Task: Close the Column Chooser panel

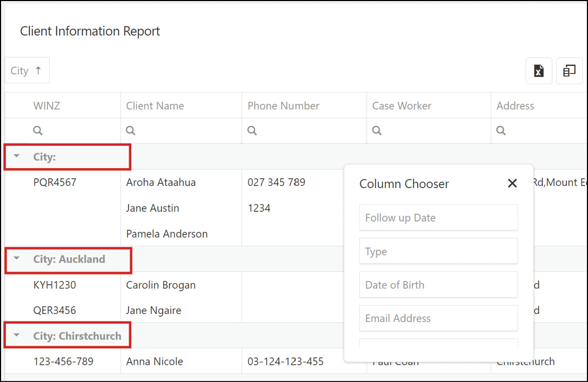Action: [512, 183]
